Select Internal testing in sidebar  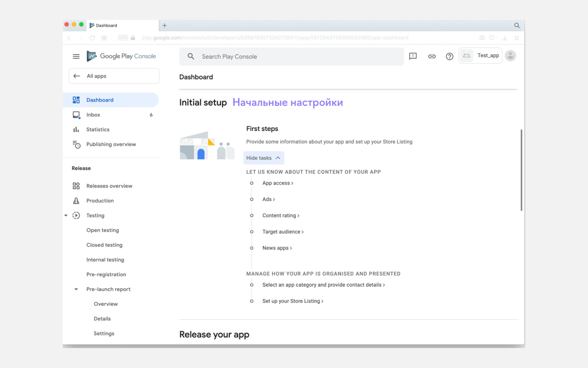105,260
